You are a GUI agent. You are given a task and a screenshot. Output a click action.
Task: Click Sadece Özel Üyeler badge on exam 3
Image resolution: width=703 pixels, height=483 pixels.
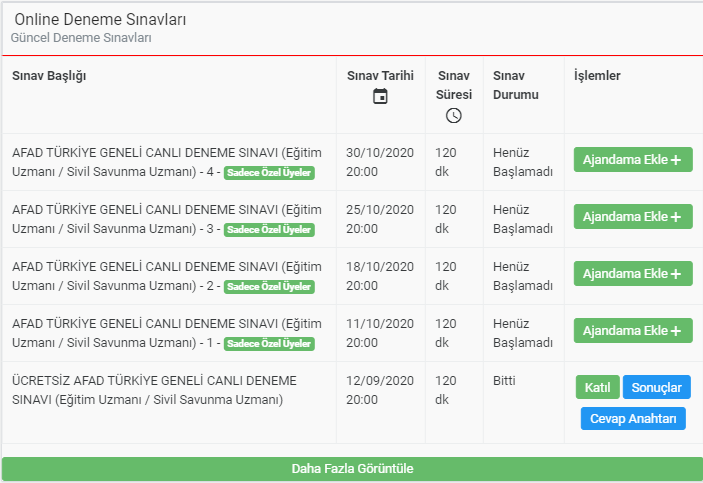coord(269,230)
